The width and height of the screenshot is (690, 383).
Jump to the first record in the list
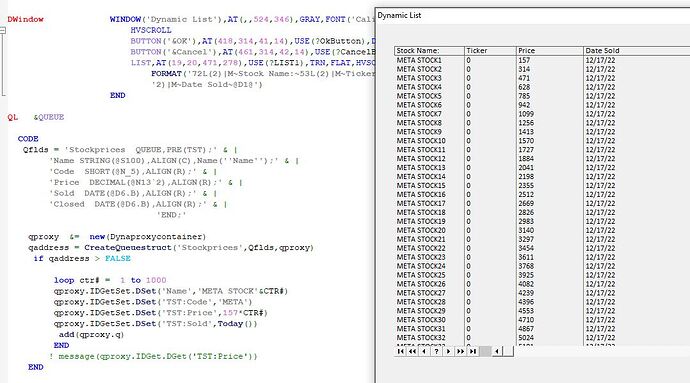point(400,351)
